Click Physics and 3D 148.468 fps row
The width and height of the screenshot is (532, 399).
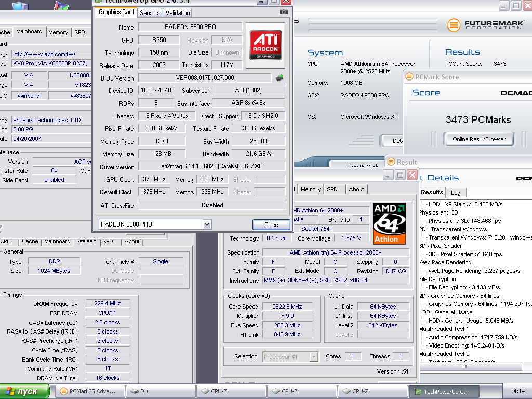point(464,221)
